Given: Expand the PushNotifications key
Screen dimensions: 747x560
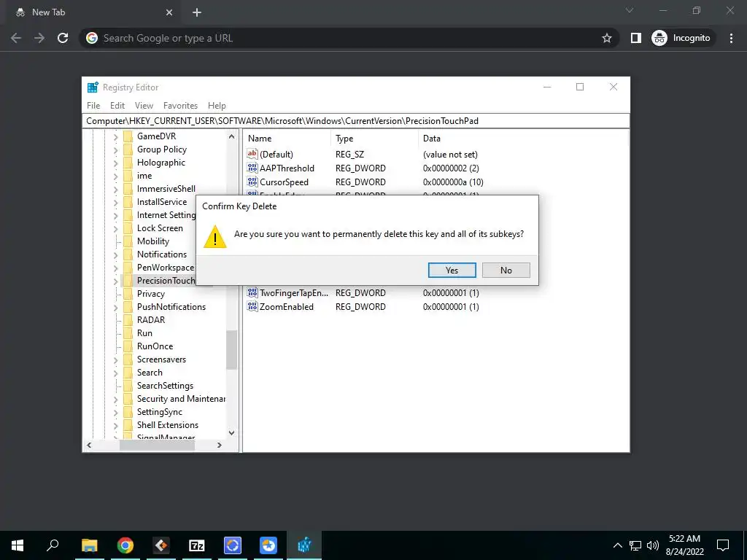Looking at the screenshot, I should [x=115, y=308].
